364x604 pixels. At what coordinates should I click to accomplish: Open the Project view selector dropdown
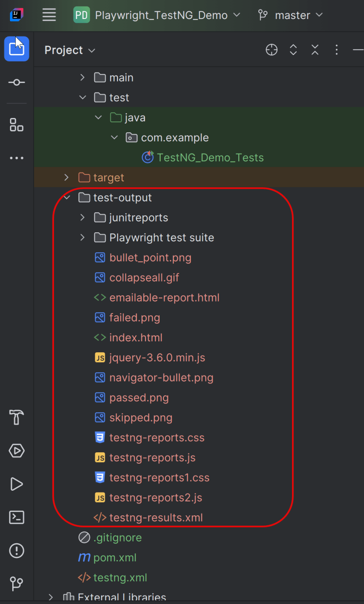70,50
